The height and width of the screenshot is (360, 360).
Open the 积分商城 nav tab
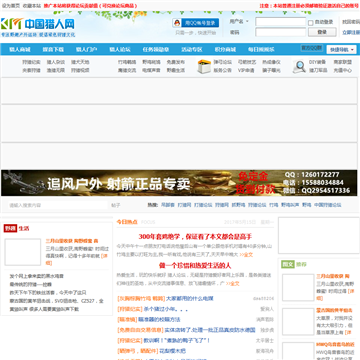(x=225, y=49)
